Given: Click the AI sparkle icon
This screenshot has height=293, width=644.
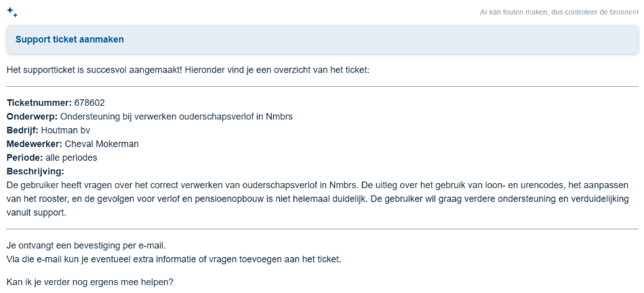Looking at the screenshot, I should point(12,12).
